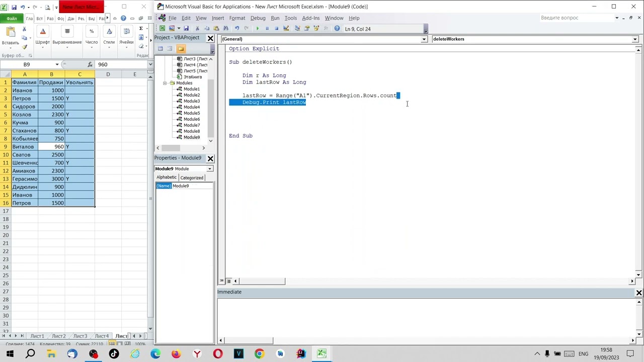This screenshot has width=644, height=362.
Task: Click the Find binoculars icon in VBA toolbar
Action: (x=225, y=29)
